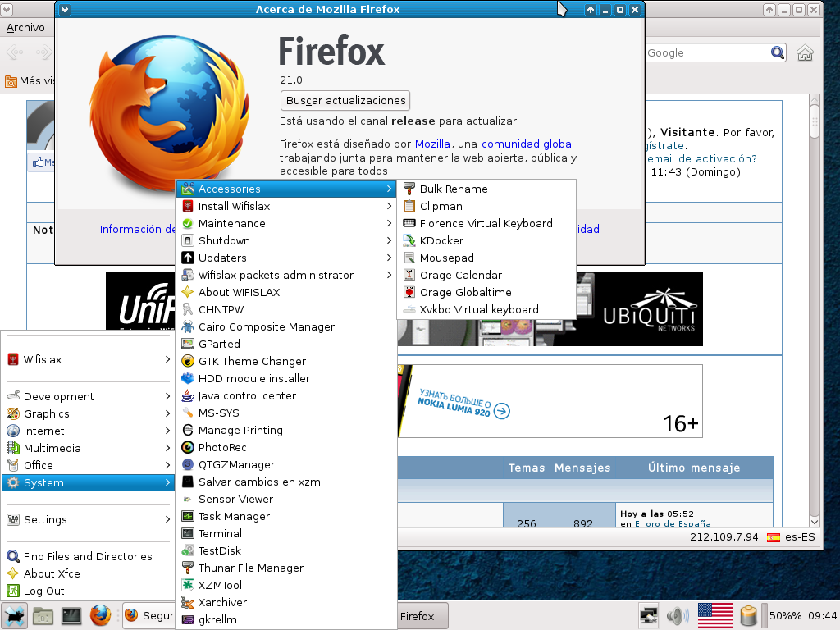The width and height of the screenshot is (840, 630).
Task: Expand the Accessories submenu
Action: point(286,189)
